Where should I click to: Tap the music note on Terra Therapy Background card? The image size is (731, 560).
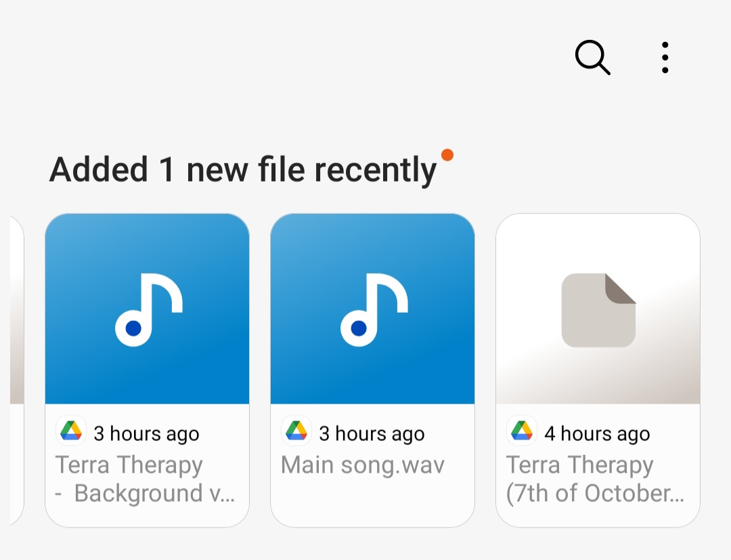[x=148, y=309]
